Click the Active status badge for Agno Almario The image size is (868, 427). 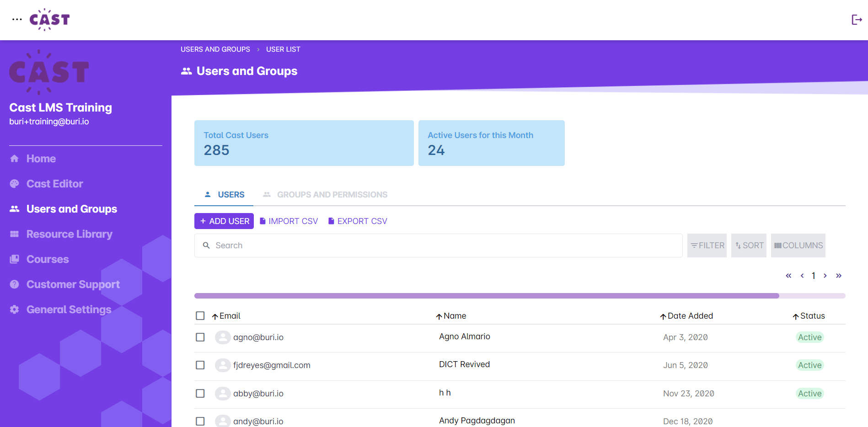click(810, 337)
